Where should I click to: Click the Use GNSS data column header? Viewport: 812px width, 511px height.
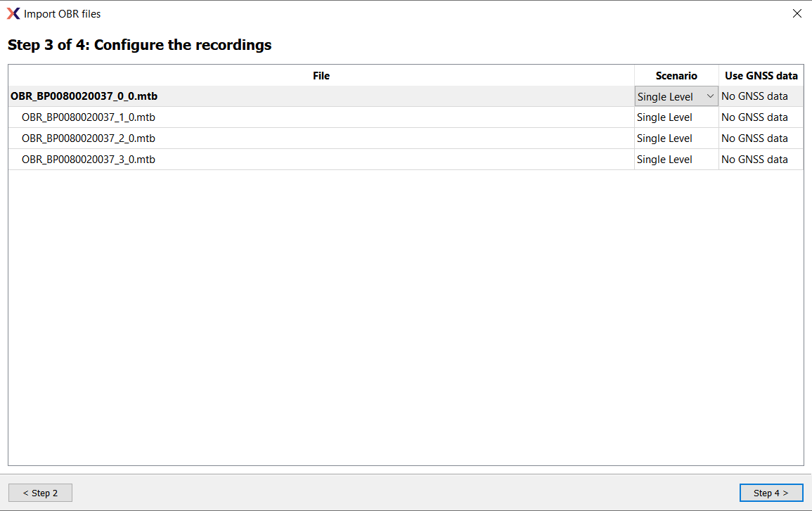(x=761, y=75)
